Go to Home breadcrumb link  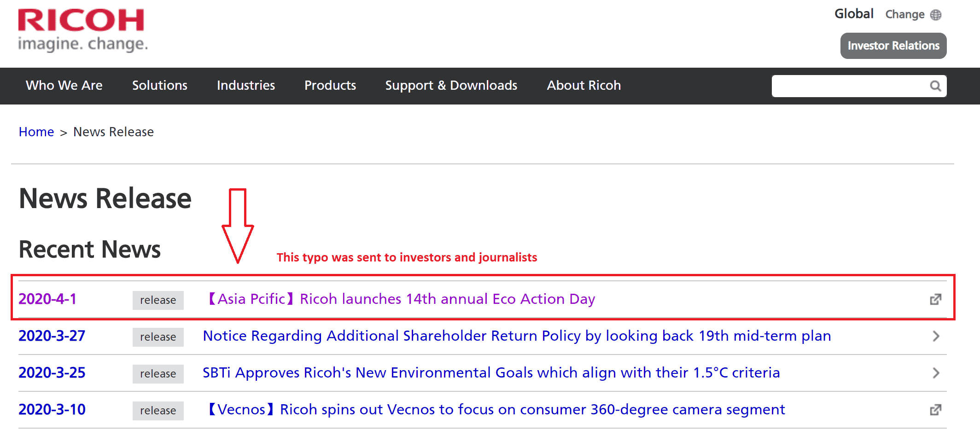pyautogui.click(x=36, y=132)
